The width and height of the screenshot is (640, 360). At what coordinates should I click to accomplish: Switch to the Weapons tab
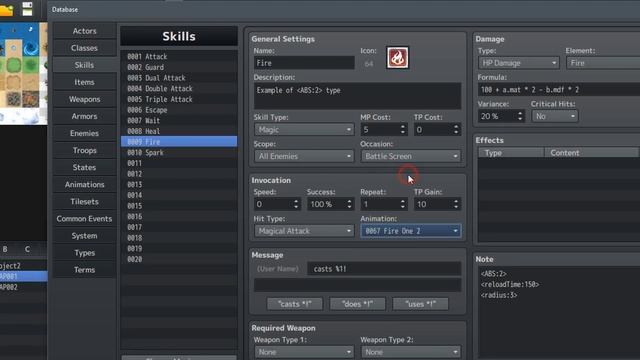tap(84, 100)
